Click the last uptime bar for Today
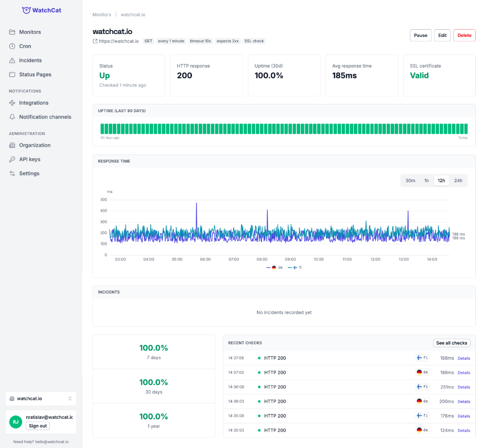Image resolution: width=486 pixels, height=448 pixels. (466, 129)
